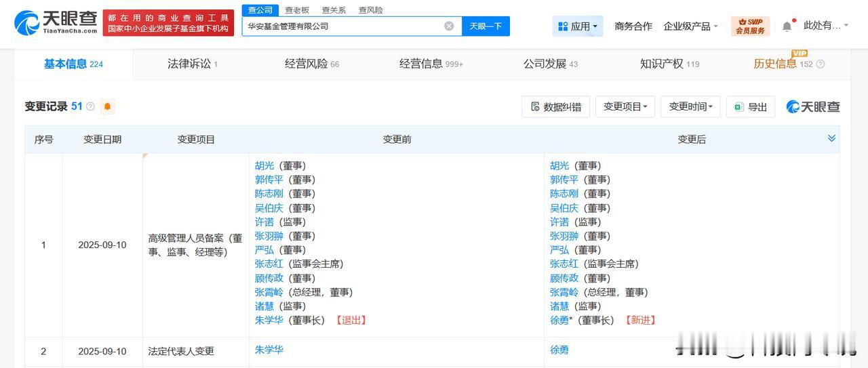
Task: Export records with 导出 button
Action: 750,106
